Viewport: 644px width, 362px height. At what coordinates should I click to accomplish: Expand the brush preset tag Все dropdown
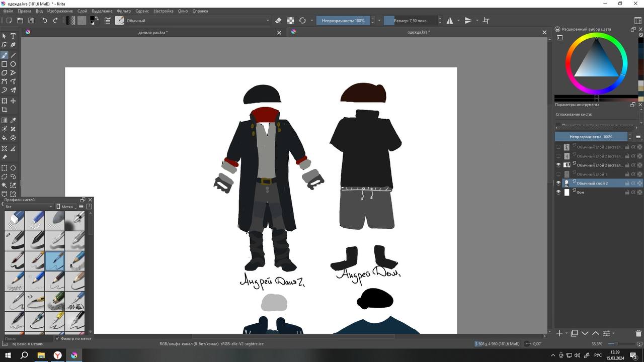[28, 207]
